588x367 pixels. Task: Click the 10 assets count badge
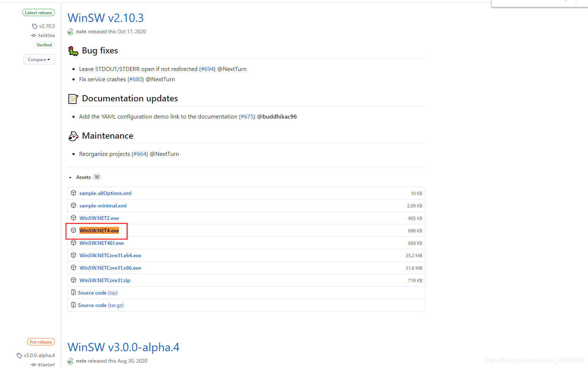pyautogui.click(x=97, y=177)
